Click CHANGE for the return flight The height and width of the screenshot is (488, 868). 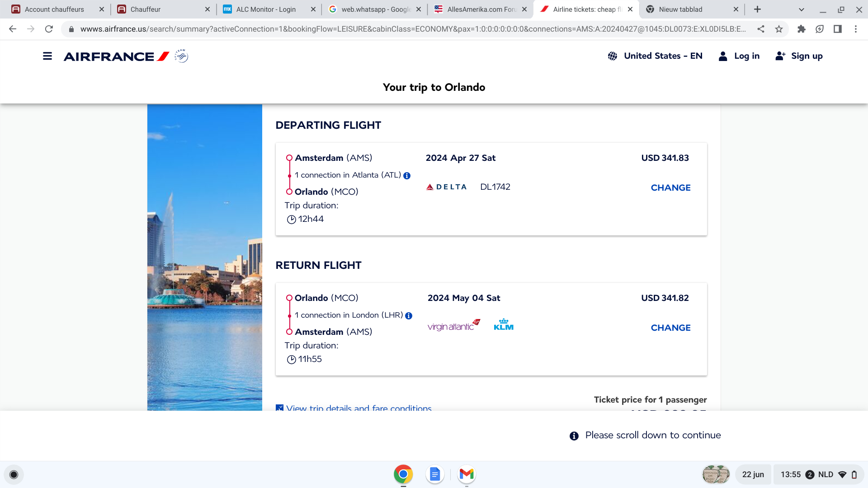click(670, 328)
